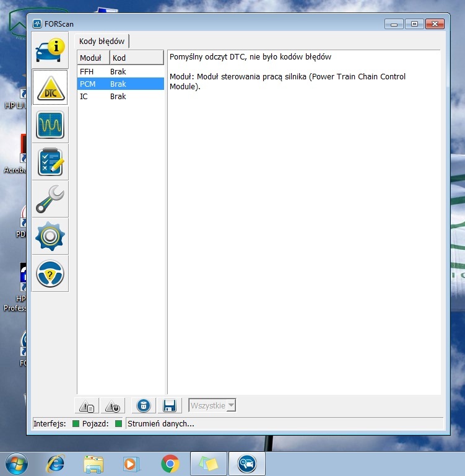
Task: Open the Windows Start menu
Action: (15, 463)
